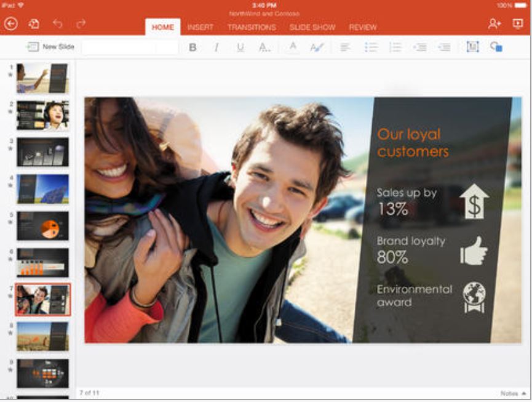
Task: Select slide 4 thumbnail with solar panels
Action: (x=42, y=189)
